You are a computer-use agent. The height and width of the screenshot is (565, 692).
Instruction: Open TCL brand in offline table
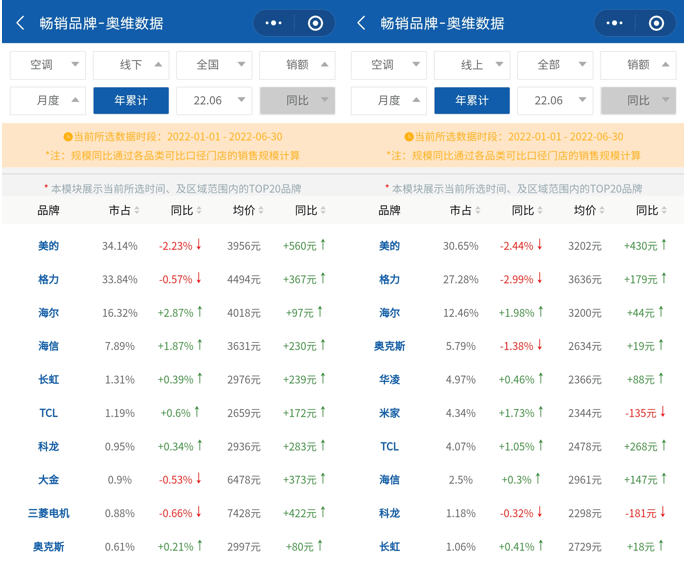(x=49, y=413)
